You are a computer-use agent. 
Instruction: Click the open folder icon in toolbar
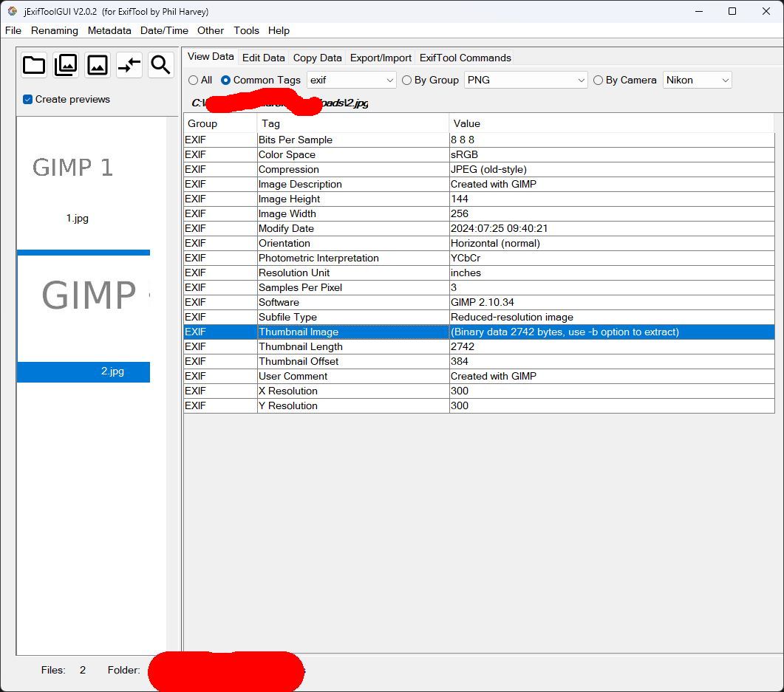point(34,65)
